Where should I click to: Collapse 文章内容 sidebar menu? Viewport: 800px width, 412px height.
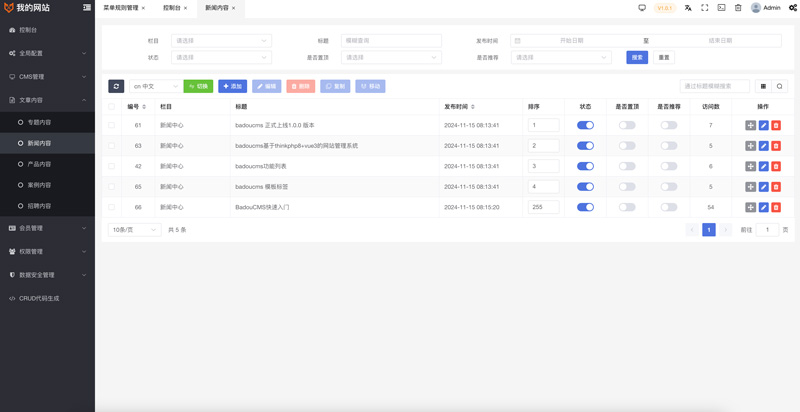[x=47, y=100]
